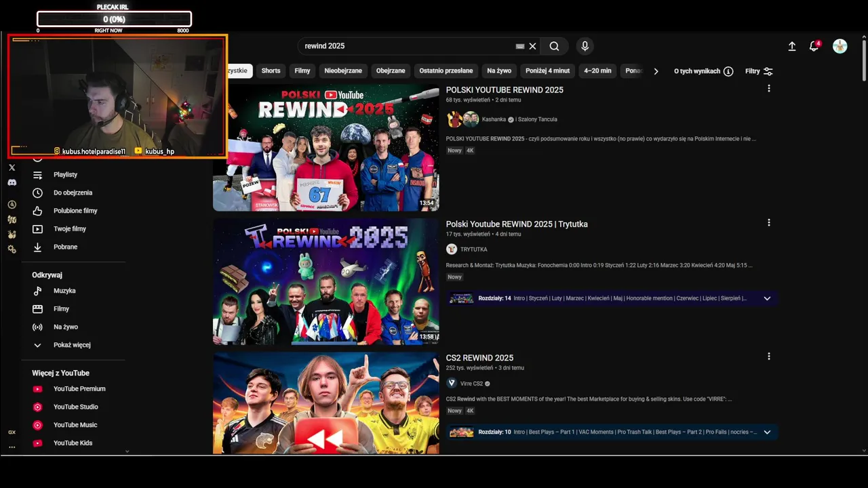Select the Nieobejrzane filter chip
This screenshot has height=488, width=868.
point(343,71)
